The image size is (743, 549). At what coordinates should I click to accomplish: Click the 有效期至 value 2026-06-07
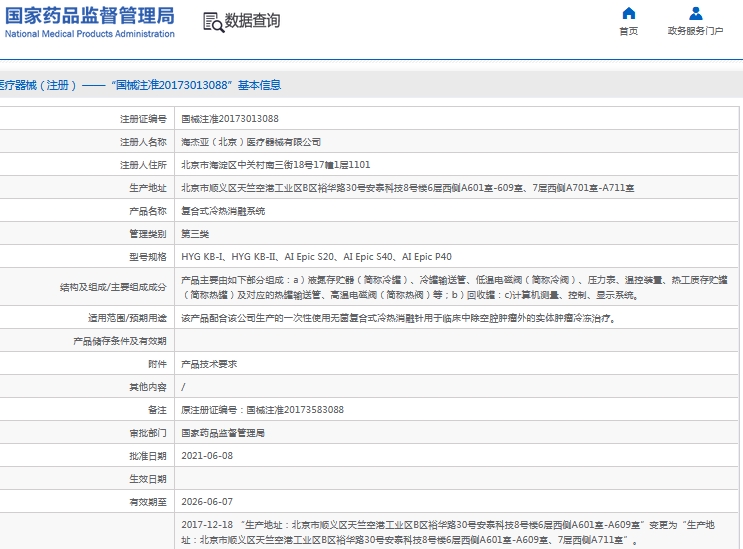pyautogui.click(x=207, y=502)
